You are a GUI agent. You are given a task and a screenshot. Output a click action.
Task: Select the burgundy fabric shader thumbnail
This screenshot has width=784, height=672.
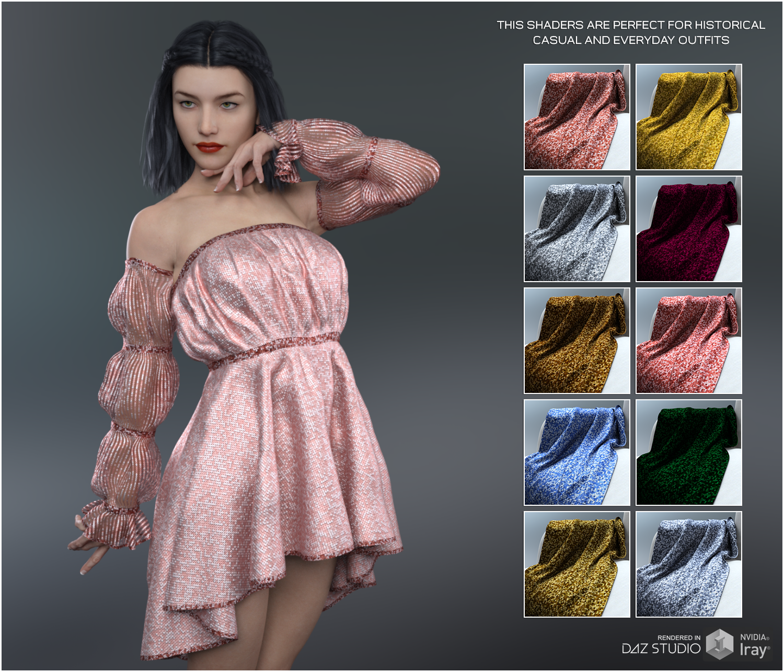coord(689,229)
